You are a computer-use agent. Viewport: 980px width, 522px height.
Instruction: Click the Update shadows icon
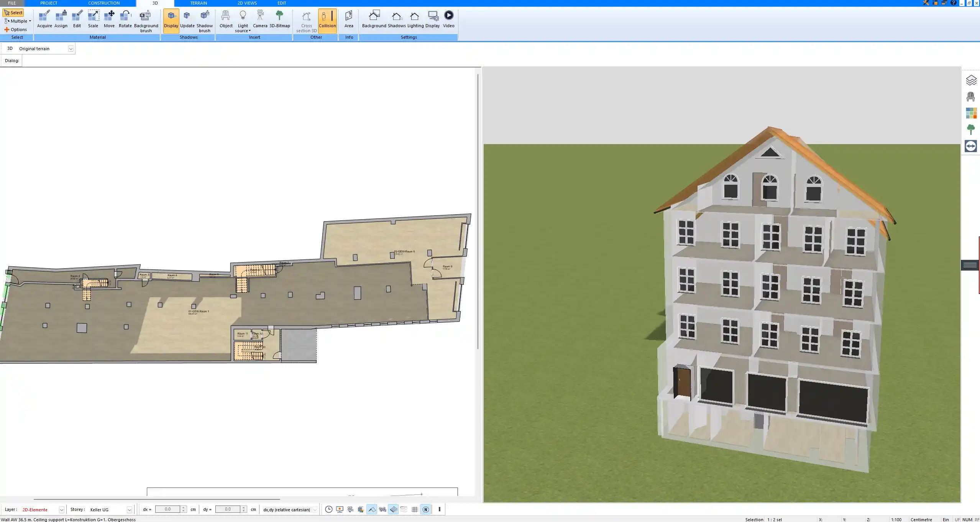coord(187,19)
